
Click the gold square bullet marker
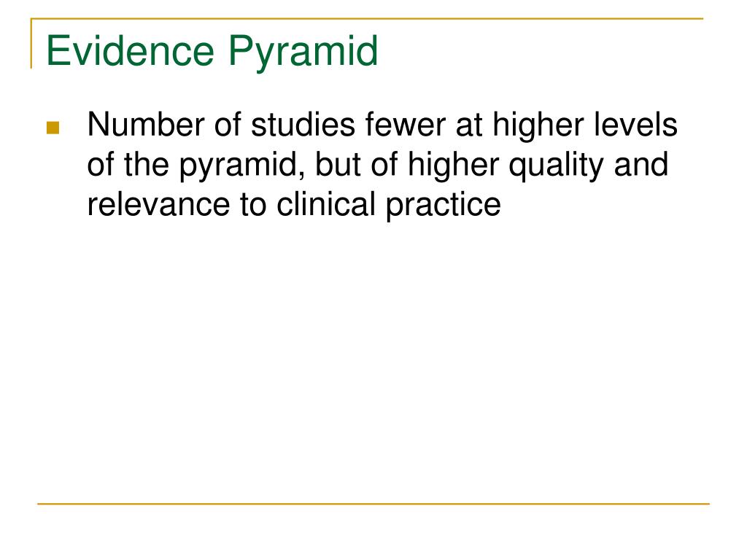53,128
